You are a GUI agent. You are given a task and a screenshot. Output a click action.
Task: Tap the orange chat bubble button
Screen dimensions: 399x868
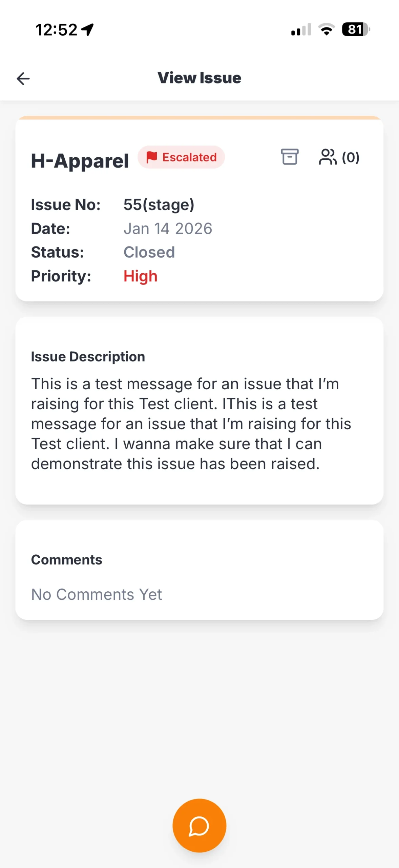199,825
